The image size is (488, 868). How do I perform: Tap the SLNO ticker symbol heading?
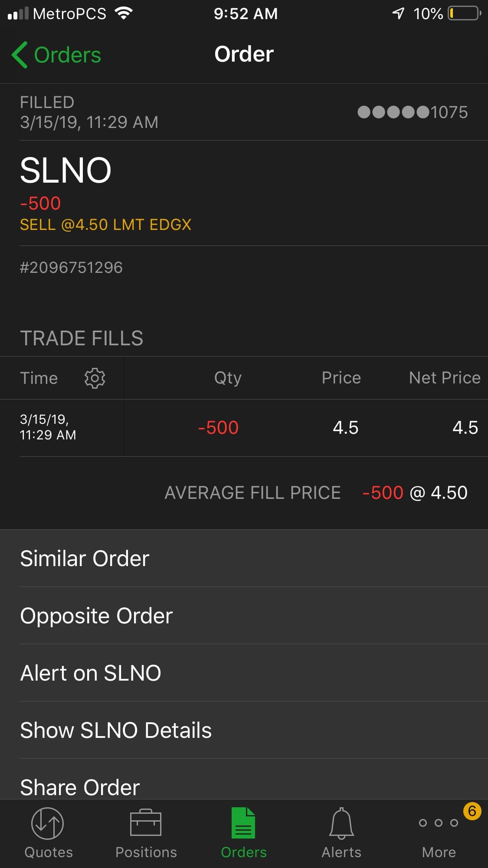tap(66, 170)
